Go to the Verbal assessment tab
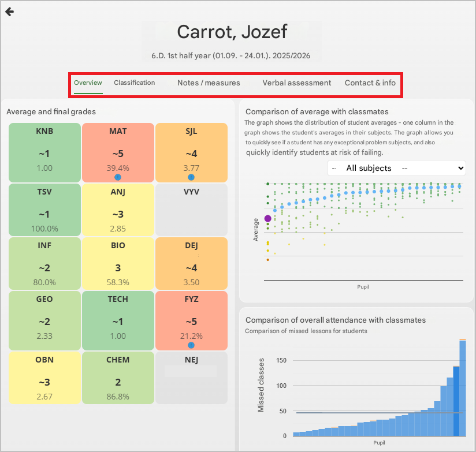 pyautogui.click(x=297, y=83)
